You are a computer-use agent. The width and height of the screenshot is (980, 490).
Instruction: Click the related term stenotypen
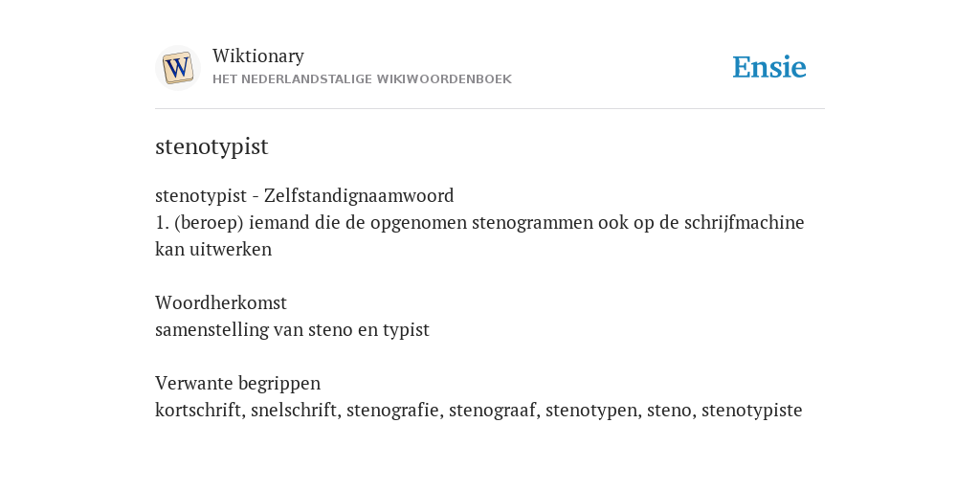click(591, 410)
